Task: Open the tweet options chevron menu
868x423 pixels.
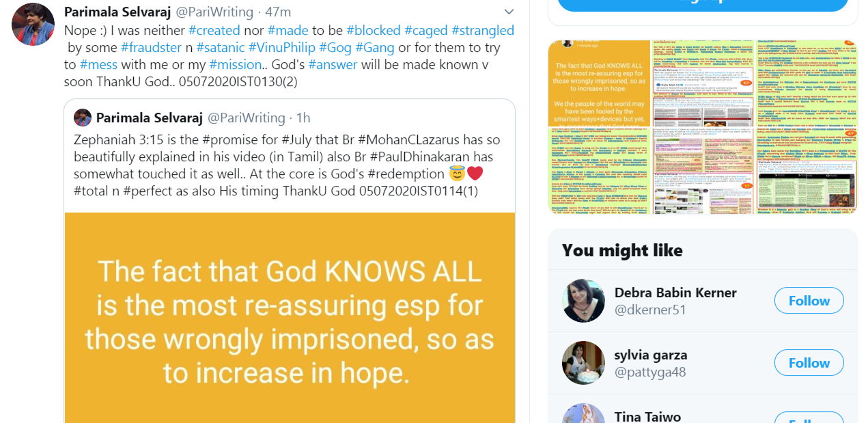Action: [x=509, y=12]
